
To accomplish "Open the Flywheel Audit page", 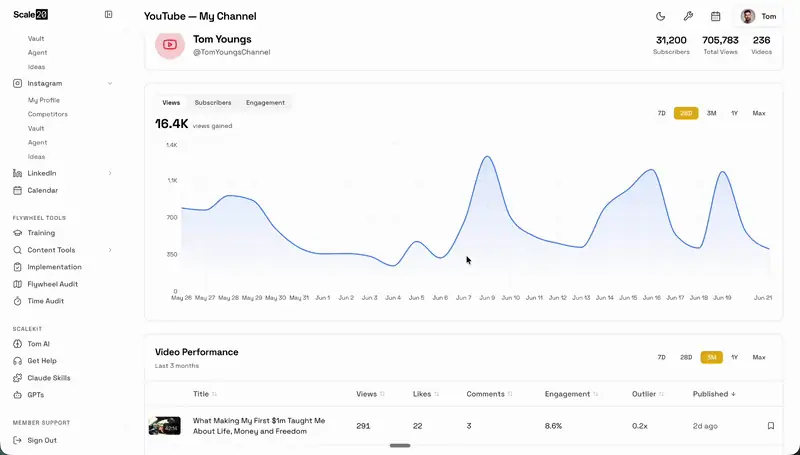I will (x=53, y=284).
